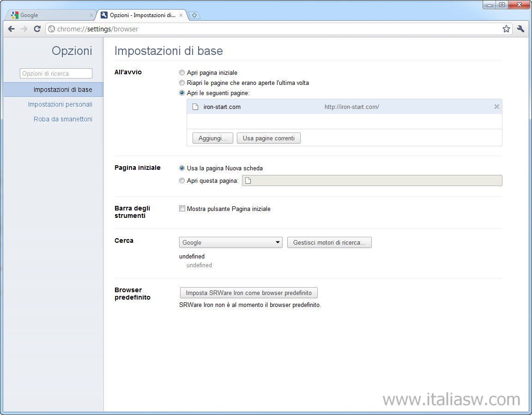This screenshot has width=532, height=415.
Task: Choose Apri questa pagina radio option
Action: pyautogui.click(x=182, y=180)
